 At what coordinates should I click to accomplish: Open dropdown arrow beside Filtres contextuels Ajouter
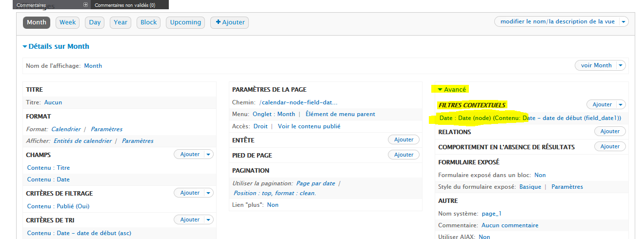coord(621,104)
